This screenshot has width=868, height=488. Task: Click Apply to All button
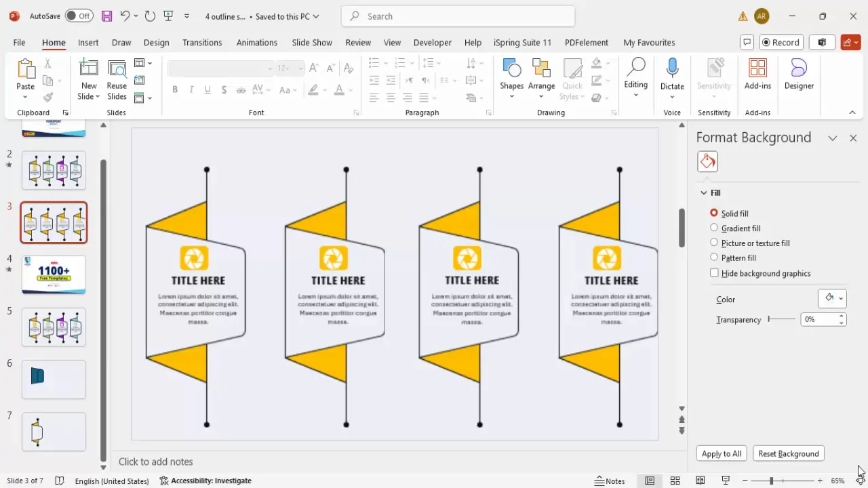[x=722, y=453]
